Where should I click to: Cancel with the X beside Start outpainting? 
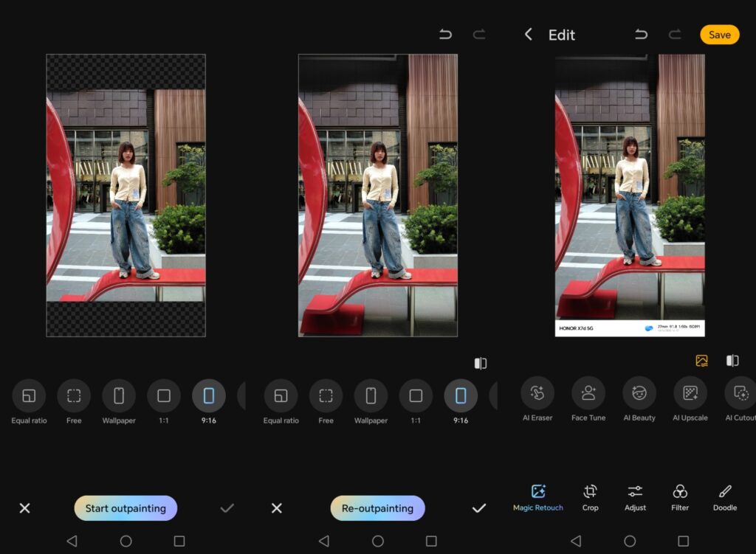tap(24, 508)
